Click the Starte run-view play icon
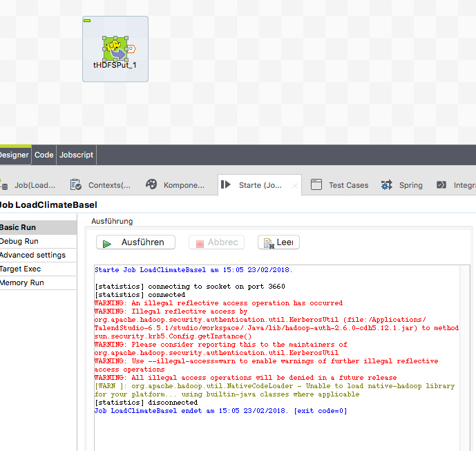 (225, 185)
